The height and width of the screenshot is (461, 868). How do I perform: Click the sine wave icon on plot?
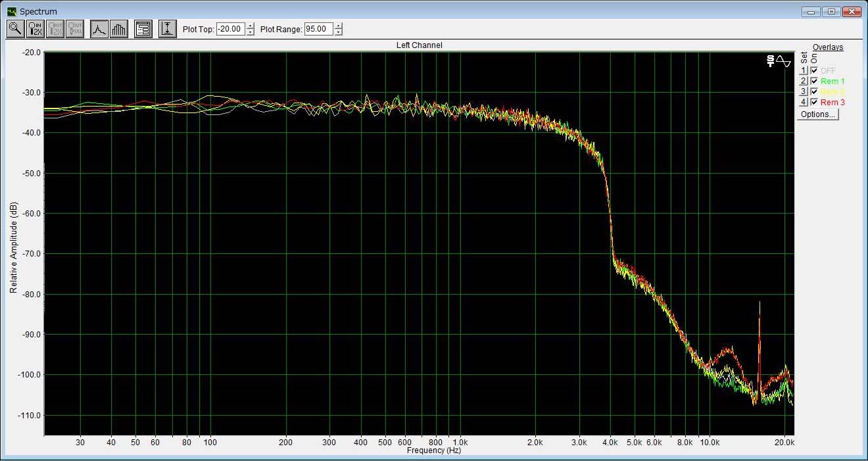click(x=784, y=61)
